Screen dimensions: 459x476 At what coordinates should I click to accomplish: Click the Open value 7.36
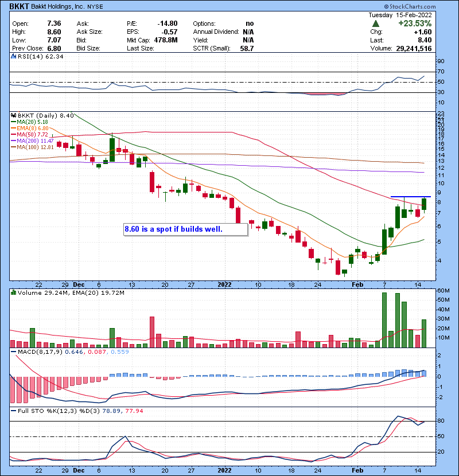point(54,24)
